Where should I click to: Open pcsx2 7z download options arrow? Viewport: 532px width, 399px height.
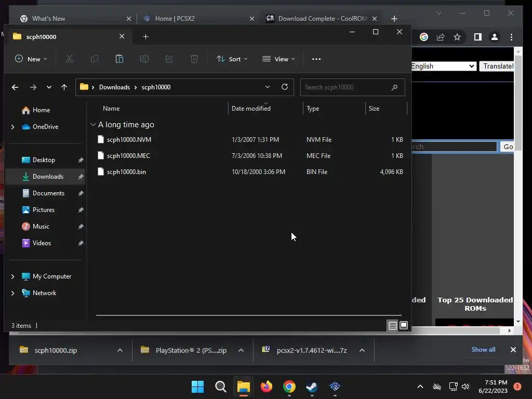[x=362, y=350]
